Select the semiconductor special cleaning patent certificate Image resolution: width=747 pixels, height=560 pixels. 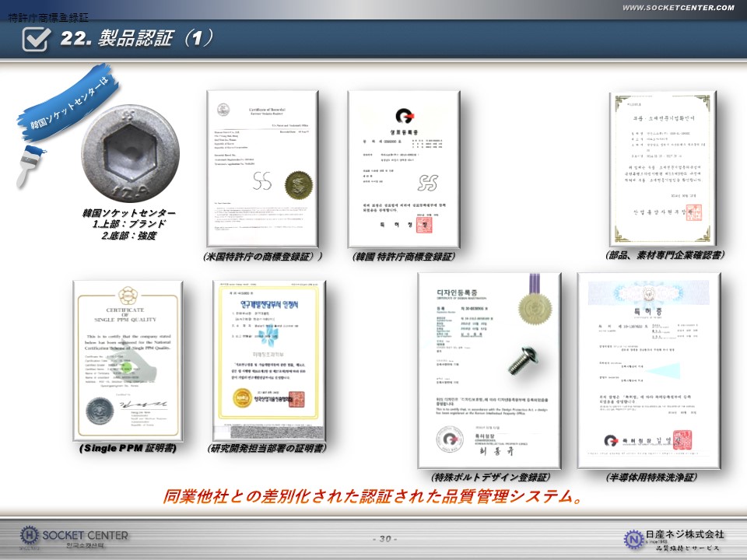pyautogui.click(x=644, y=370)
